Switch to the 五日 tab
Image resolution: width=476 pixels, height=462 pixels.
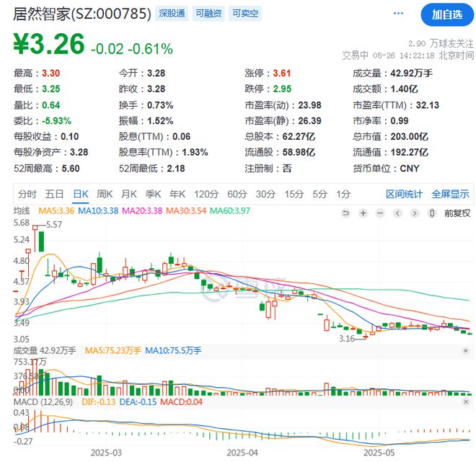pos(54,194)
